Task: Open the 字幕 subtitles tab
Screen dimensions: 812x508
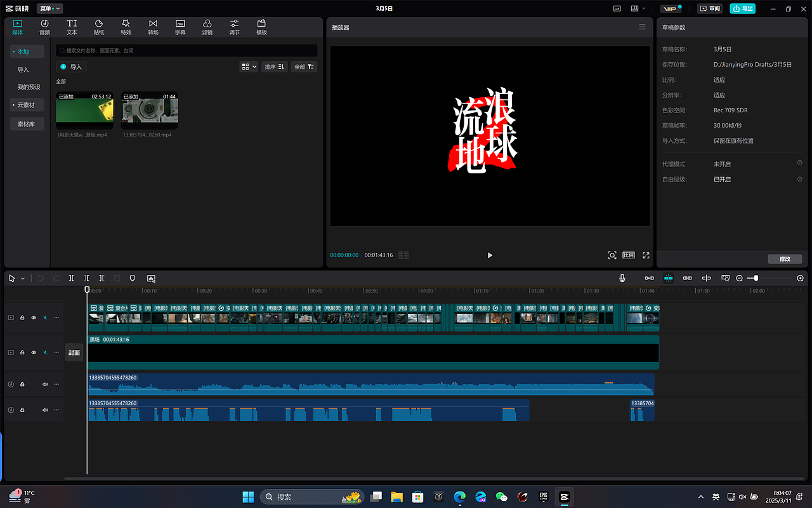Action: [x=180, y=27]
